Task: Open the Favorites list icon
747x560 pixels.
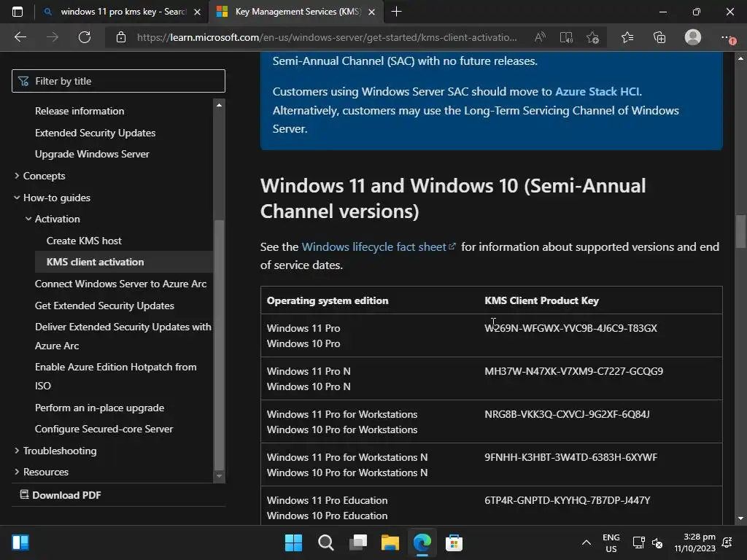Action: pos(627,37)
